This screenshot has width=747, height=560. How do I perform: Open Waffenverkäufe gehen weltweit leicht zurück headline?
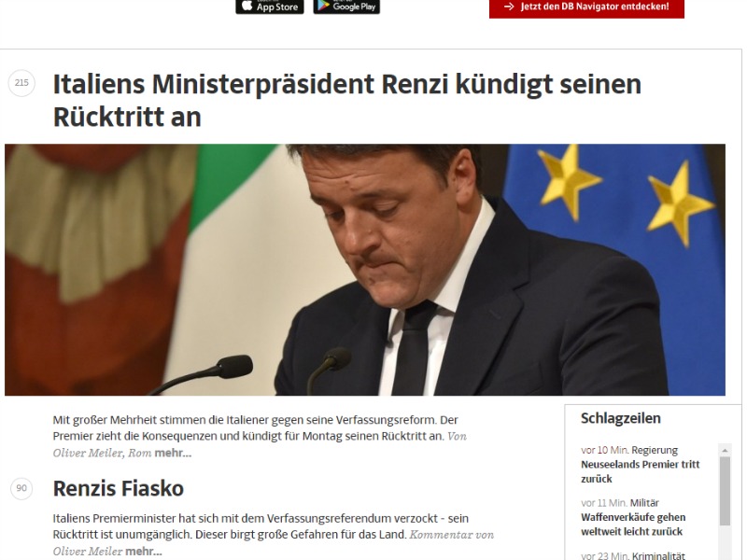point(633,525)
